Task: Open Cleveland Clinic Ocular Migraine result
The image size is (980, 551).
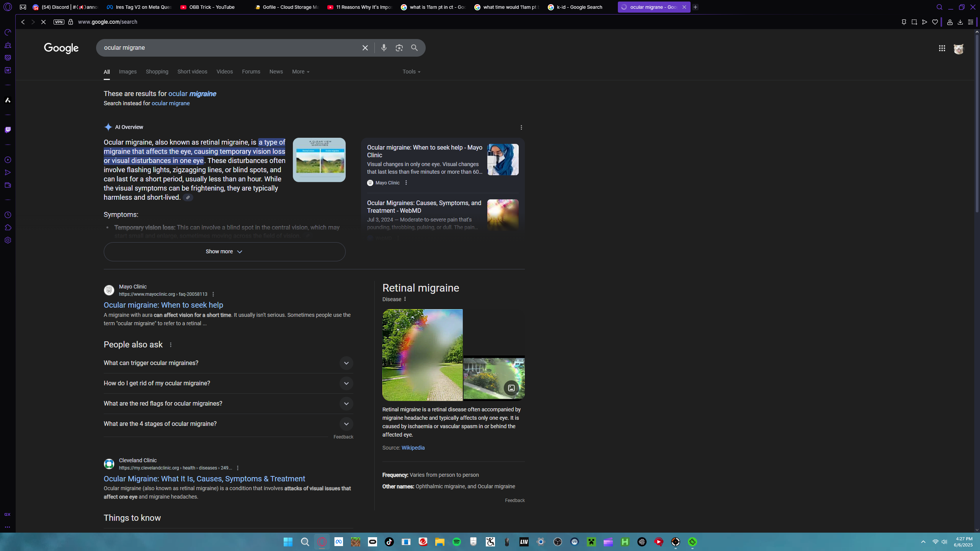Action: coord(204,479)
